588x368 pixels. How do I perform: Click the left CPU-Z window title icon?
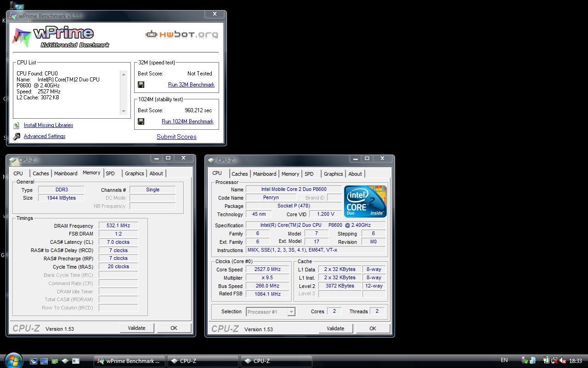(13, 160)
